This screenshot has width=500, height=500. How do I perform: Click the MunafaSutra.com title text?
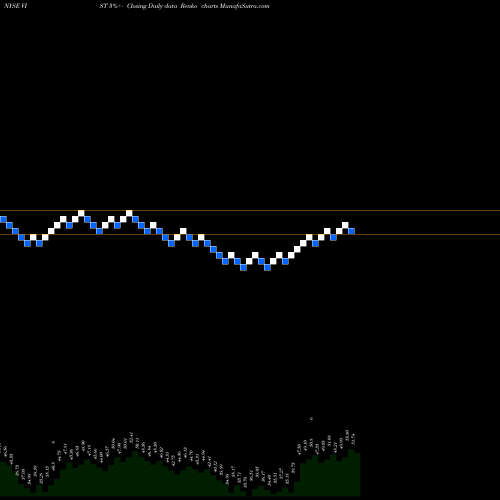coord(244,6)
